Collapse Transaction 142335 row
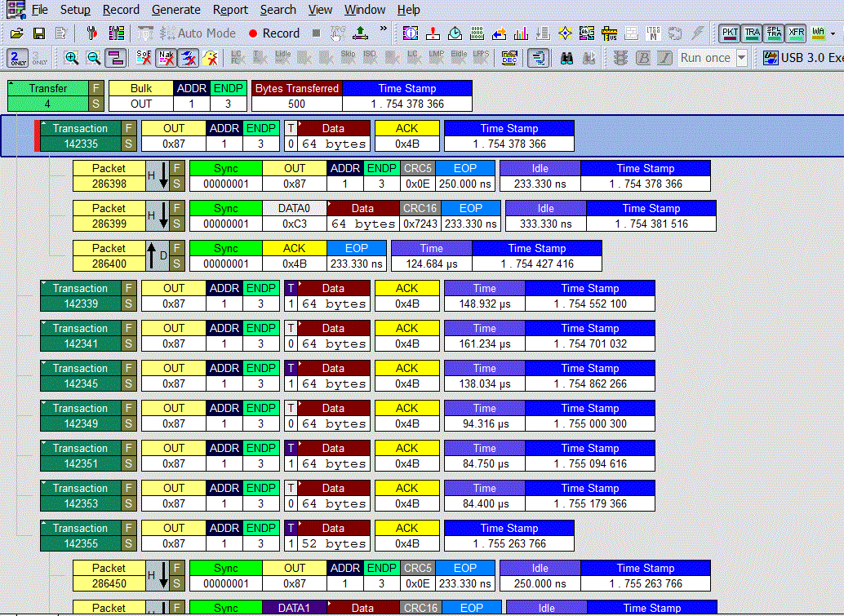 44,124
